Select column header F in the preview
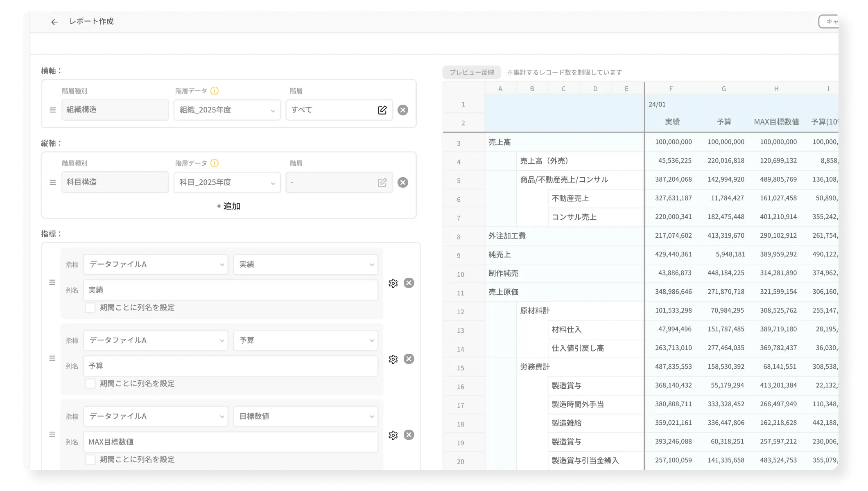This screenshot has height=491, width=868. tap(671, 89)
